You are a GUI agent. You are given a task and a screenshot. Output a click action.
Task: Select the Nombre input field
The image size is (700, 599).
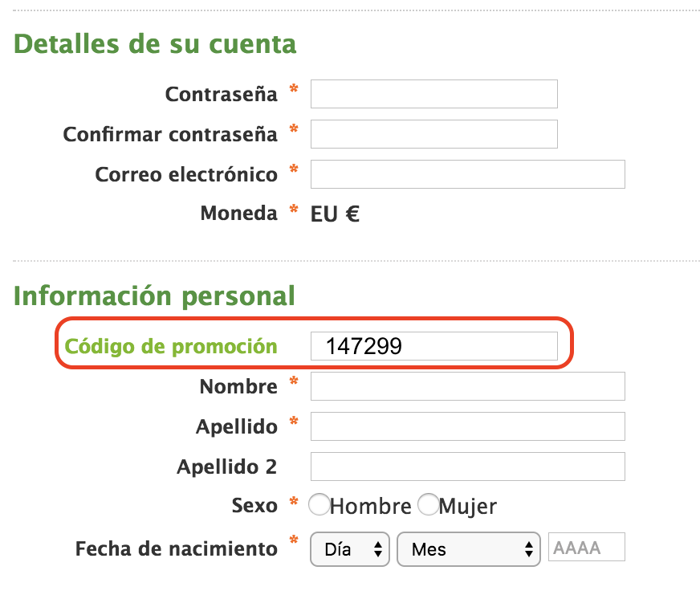point(468,386)
